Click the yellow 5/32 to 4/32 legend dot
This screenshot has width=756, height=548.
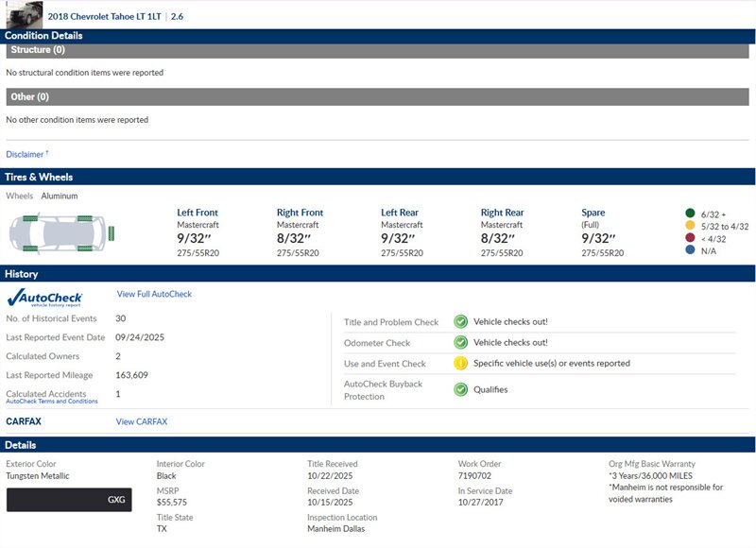[690, 227]
